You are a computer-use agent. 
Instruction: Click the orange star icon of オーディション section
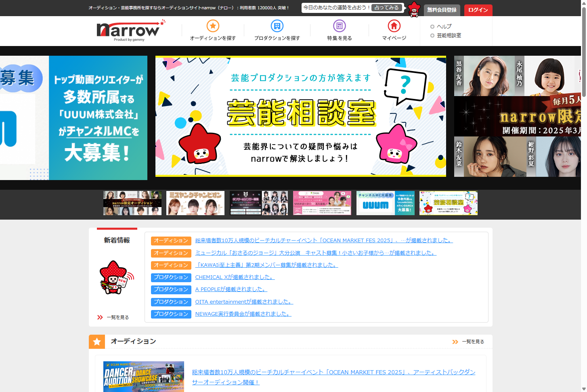pyautogui.click(x=97, y=342)
